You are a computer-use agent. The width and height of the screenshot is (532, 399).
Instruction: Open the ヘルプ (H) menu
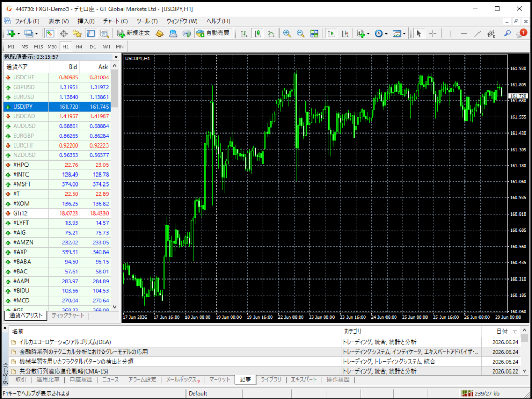coord(218,21)
